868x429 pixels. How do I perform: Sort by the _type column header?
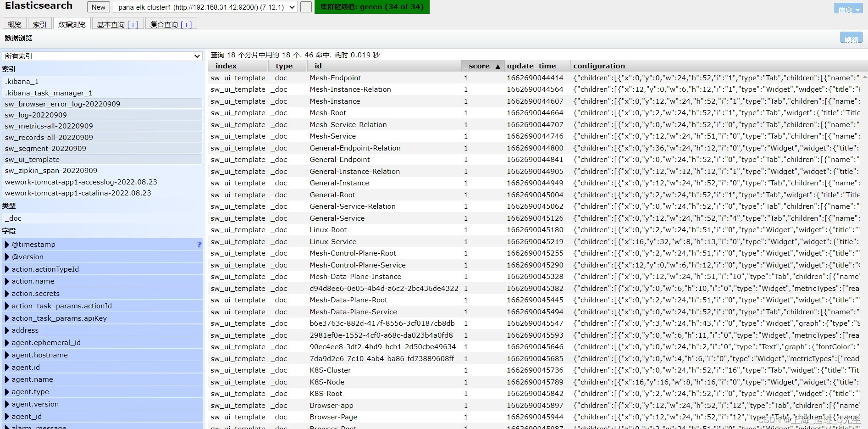click(287, 66)
